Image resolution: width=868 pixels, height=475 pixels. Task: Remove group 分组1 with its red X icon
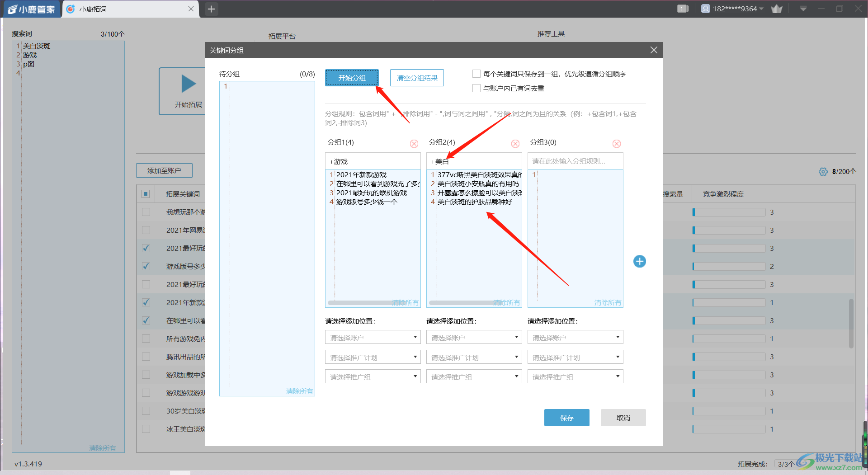[x=414, y=144]
